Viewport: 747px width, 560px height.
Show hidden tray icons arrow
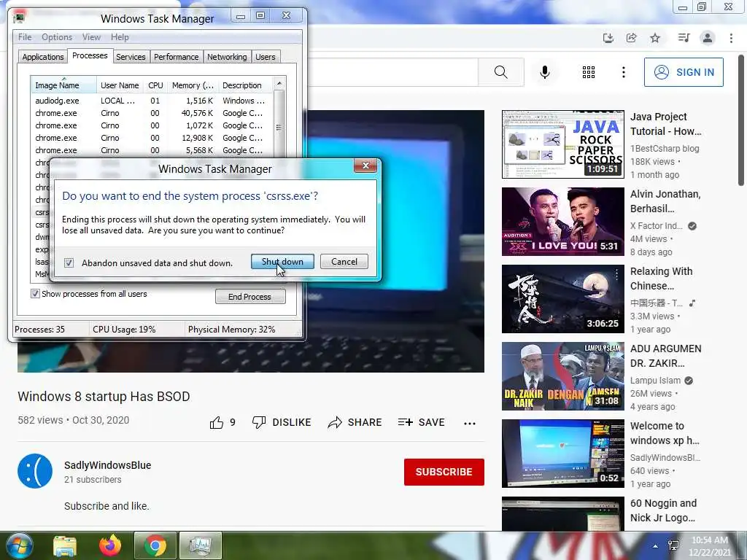pyautogui.click(x=656, y=546)
